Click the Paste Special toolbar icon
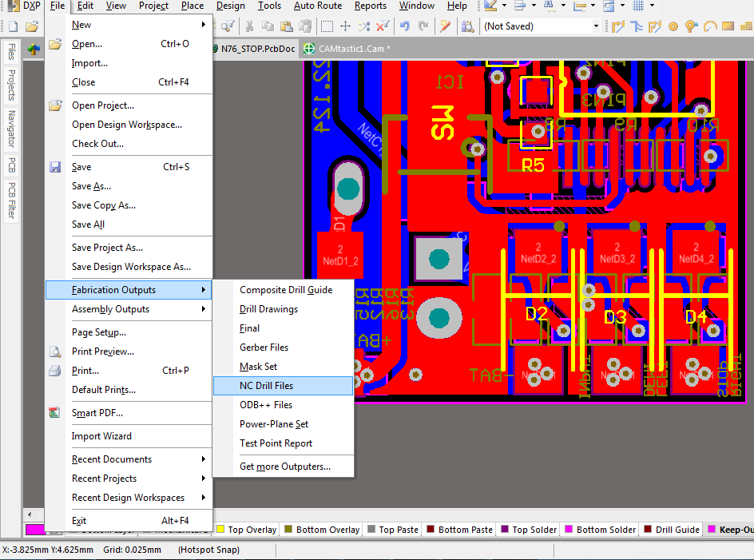Screen dimensions: 754x560 coord(304,26)
